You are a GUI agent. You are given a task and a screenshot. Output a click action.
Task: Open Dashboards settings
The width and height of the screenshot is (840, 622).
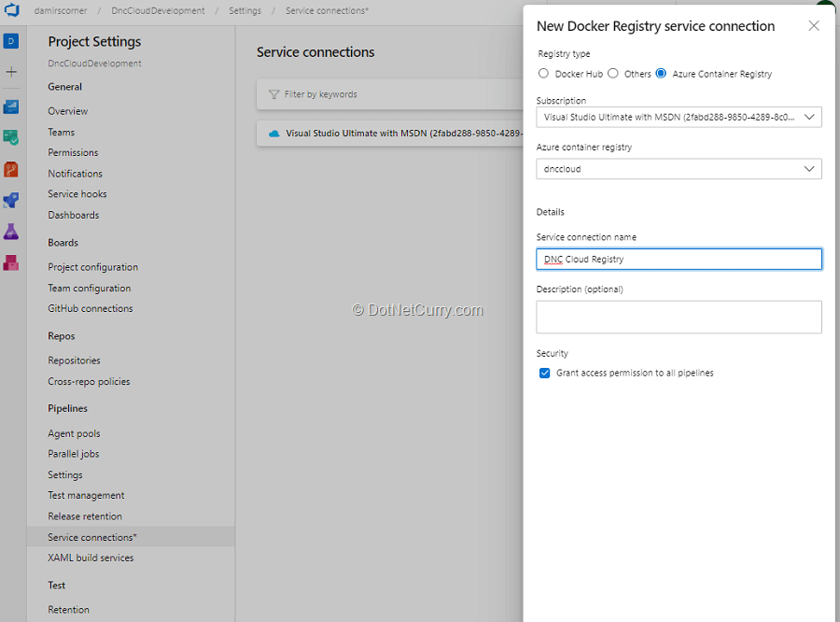(x=74, y=215)
